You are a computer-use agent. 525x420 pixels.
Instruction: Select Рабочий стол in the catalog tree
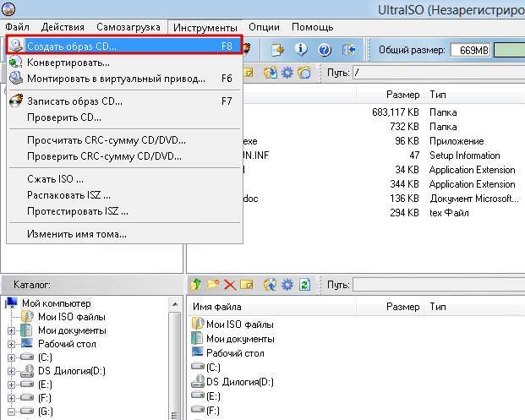pyautogui.click(x=67, y=344)
